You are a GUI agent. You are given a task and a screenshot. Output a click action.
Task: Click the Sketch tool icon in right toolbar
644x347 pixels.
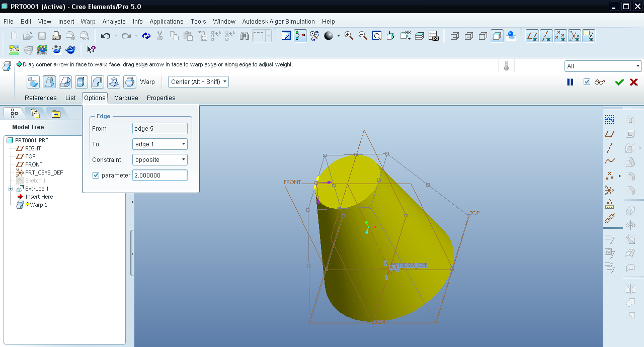[610, 120]
